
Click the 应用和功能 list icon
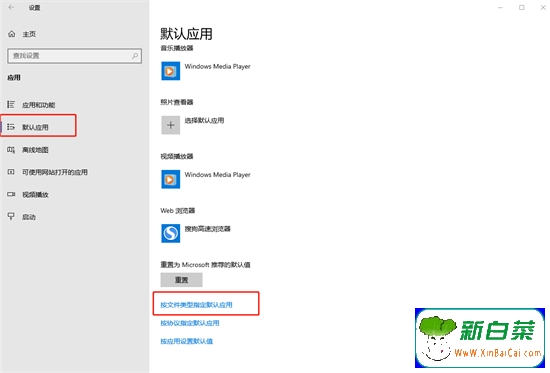(11, 105)
